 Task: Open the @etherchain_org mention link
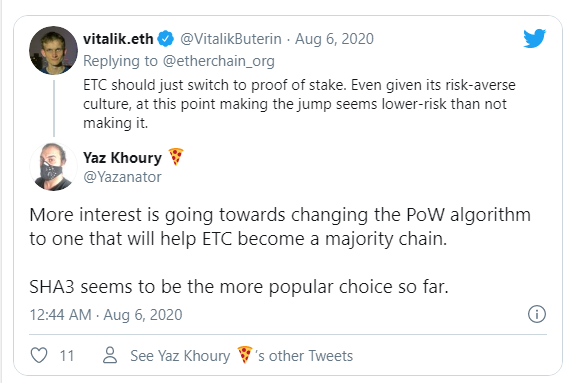(218, 61)
